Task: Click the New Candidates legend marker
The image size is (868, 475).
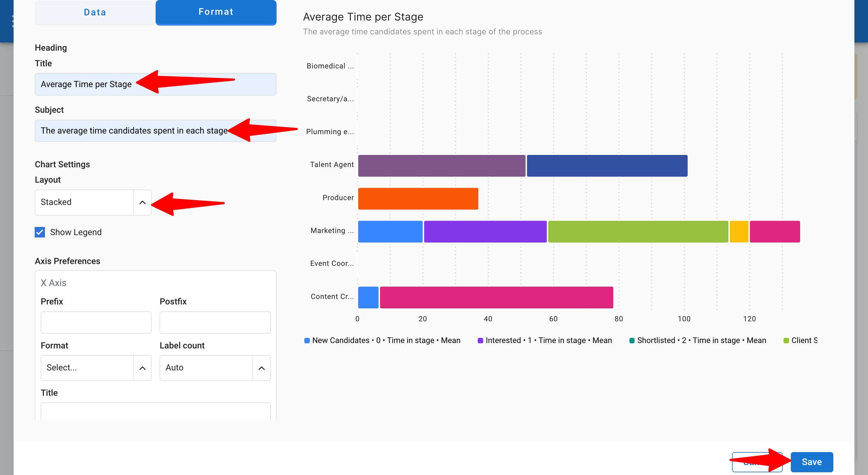Action: tap(307, 340)
